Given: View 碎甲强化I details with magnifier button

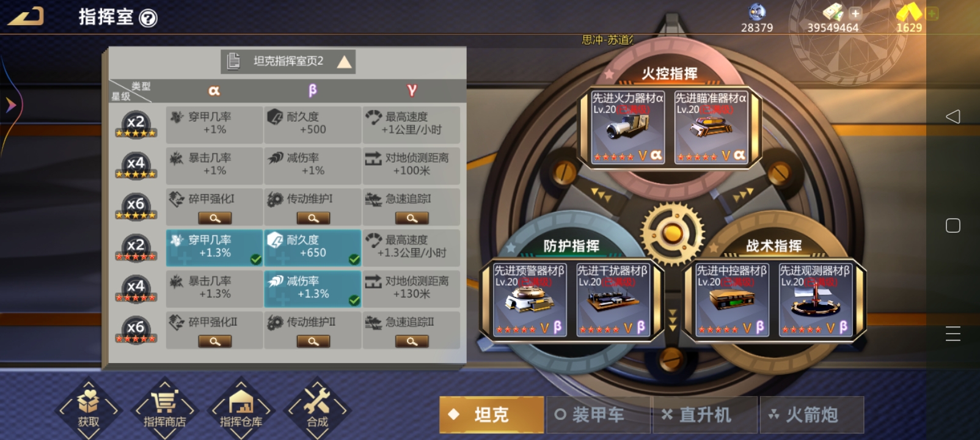Looking at the screenshot, I should 214,218.
